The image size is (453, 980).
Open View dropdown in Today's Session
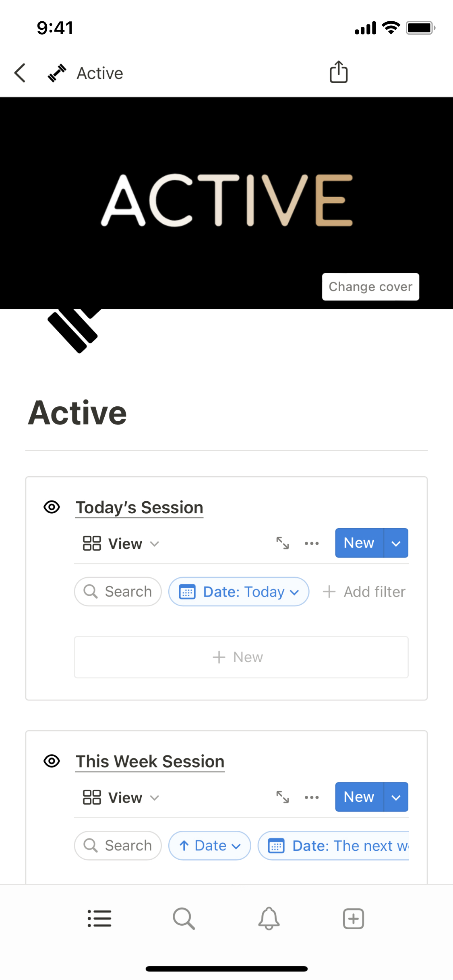pyautogui.click(x=121, y=544)
